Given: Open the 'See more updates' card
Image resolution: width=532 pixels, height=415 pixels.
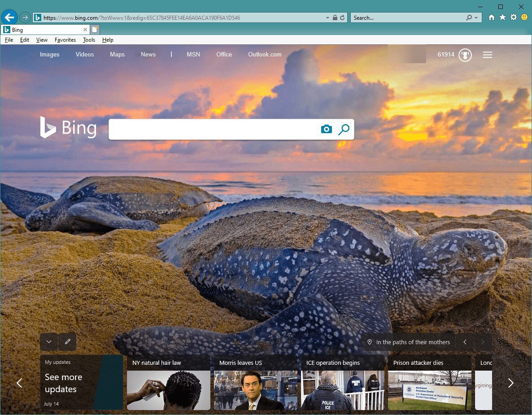Looking at the screenshot, I should tap(82, 382).
